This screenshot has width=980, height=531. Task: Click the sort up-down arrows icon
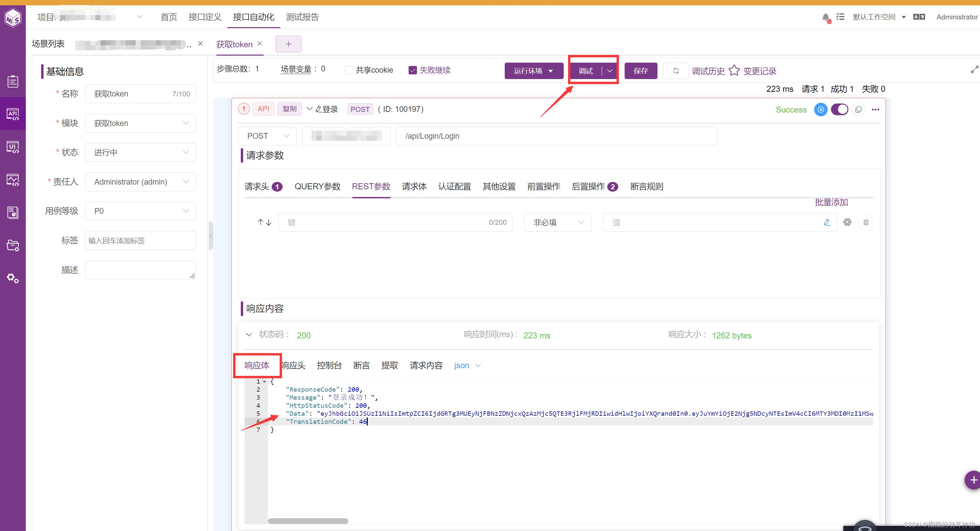pyautogui.click(x=264, y=222)
